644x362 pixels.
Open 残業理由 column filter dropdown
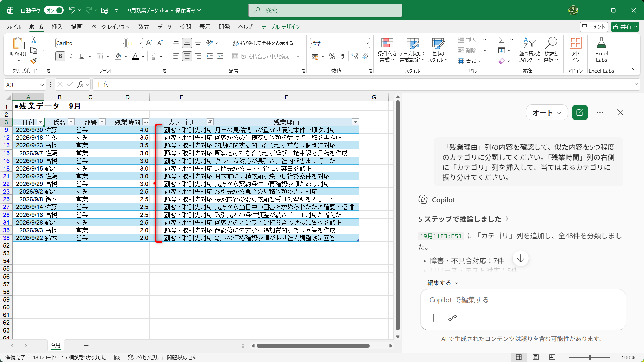click(355, 122)
